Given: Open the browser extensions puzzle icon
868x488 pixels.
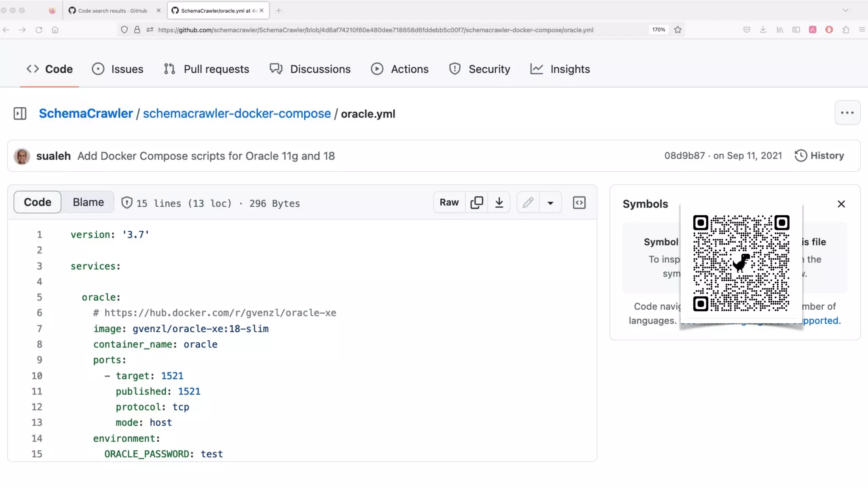Looking at the screenshot, I should (x=846, y=30).
